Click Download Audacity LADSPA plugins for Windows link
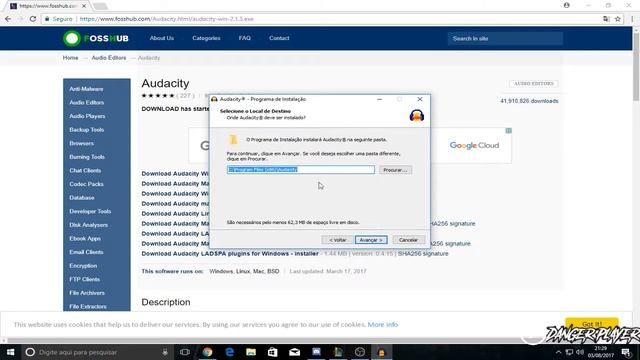The image size is (640, 360). (x=230, y=253)
